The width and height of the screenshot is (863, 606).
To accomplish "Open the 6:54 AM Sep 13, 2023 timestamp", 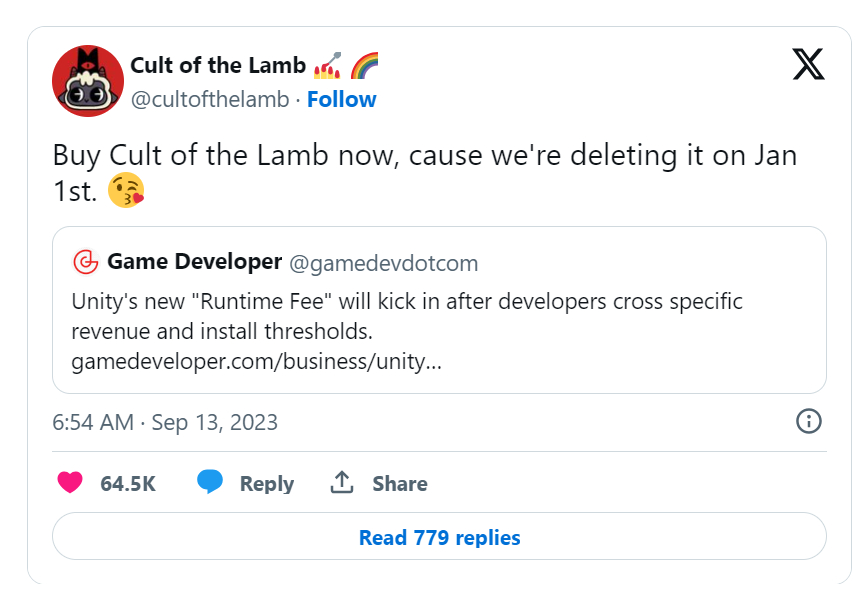I will [x=165, y=422].
